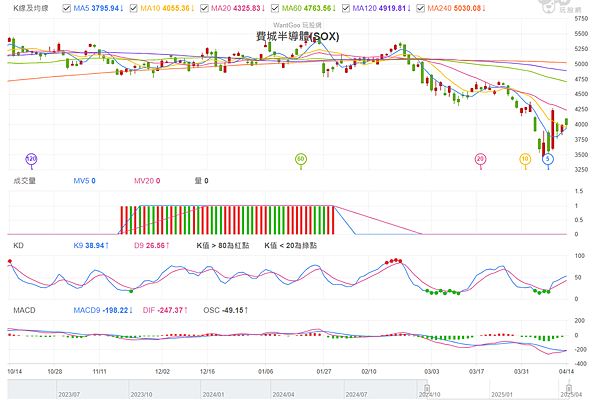Viewport: 600px width, 405px height.
Task: Click the K9 38.94 value
Action: tap(91, 245)
